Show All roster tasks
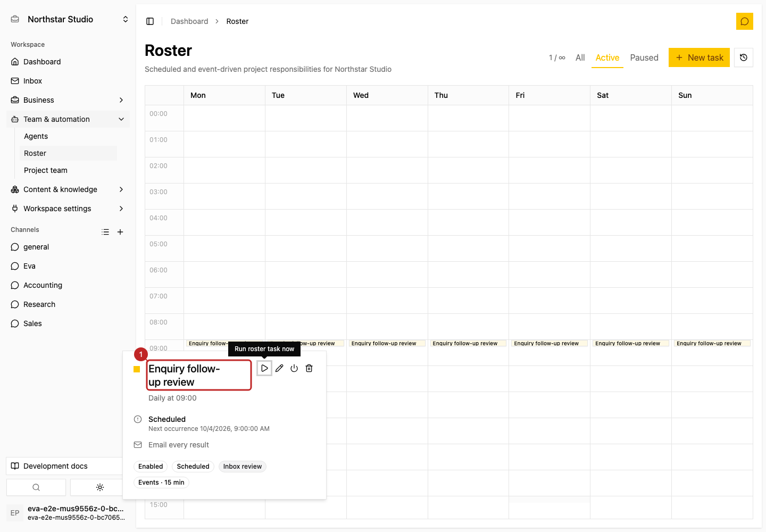 [580, 57]
